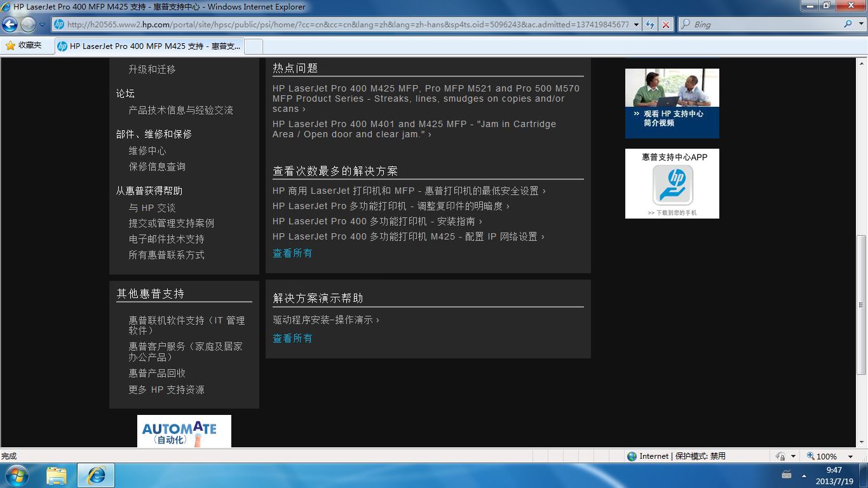The image size is (868, 488).
Task: Open the status bar security dropdown arrow
Action: pyautogui.click(x=793, y=456)
